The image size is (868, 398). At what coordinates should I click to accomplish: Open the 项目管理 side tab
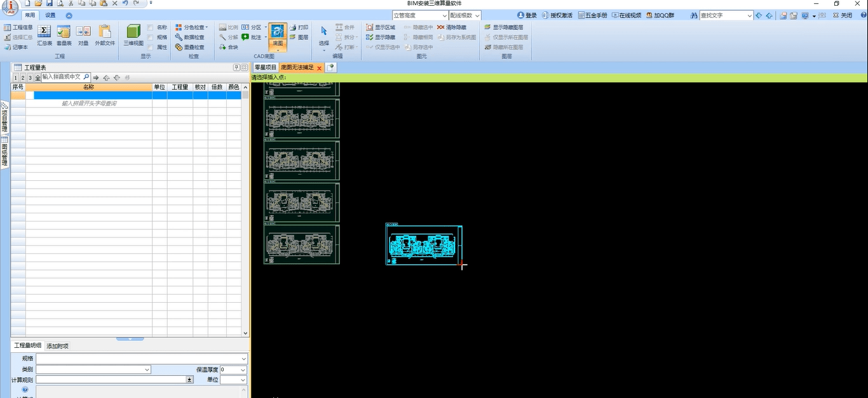(x=4, y=117)
